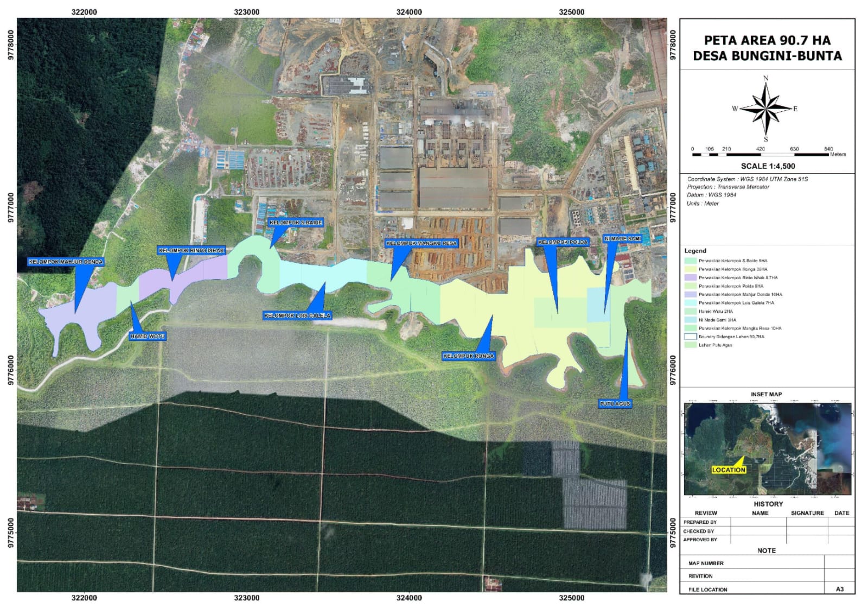Select the HAMID WOTU map label
Screen dimensions: 868x614
(147, 337)
